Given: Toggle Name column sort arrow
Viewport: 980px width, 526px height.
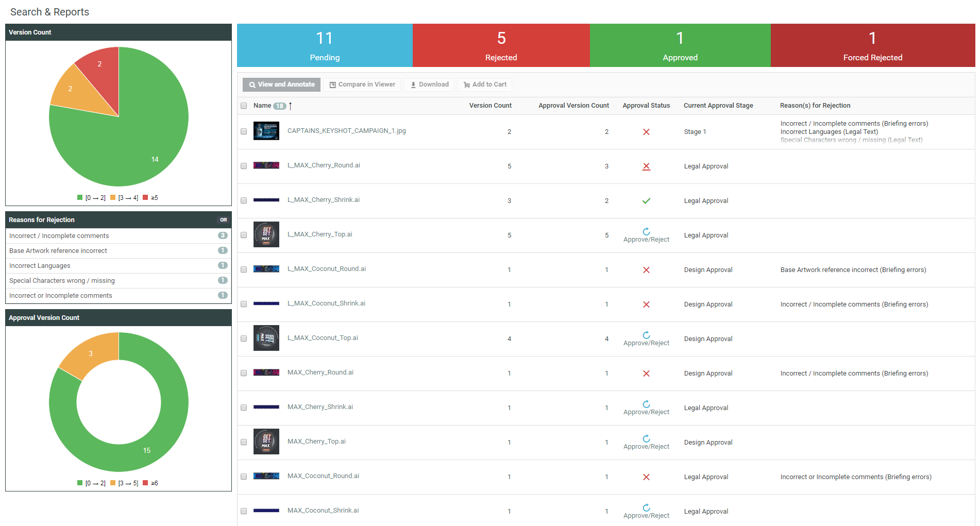Looking at the screenshot, I should click(x=291, y=106).
